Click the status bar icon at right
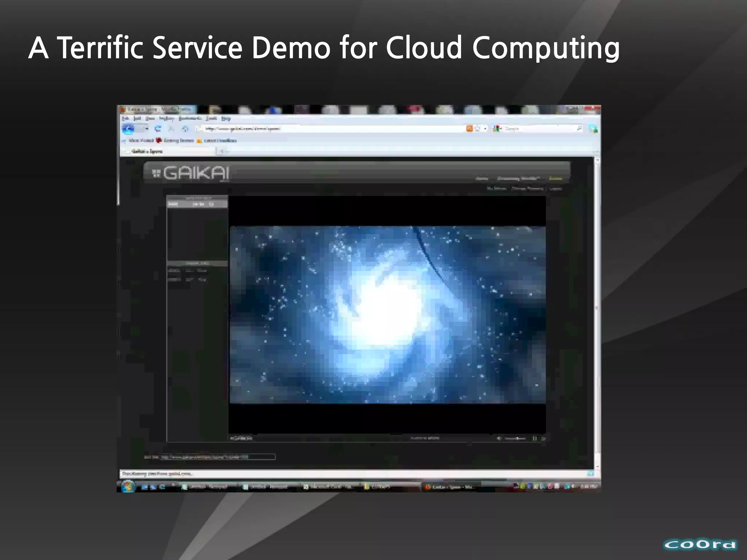This screenshot has height=560, width=747. pos(591,474)
